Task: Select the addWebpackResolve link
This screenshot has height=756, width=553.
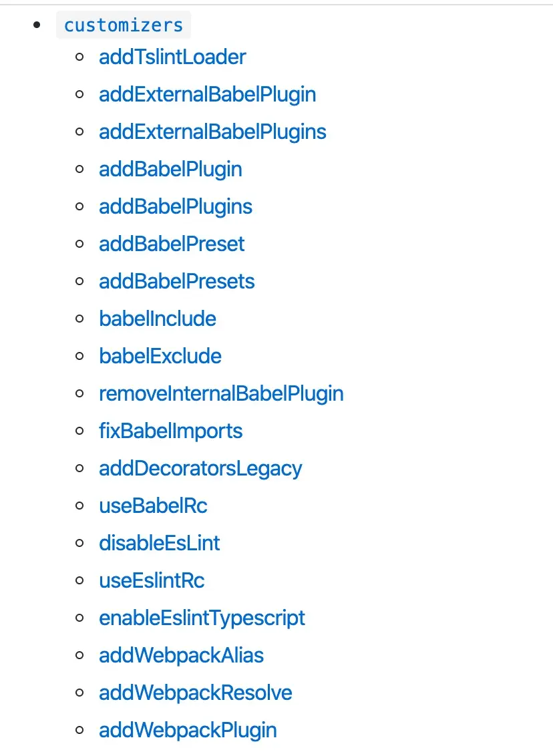Action: 196,693
